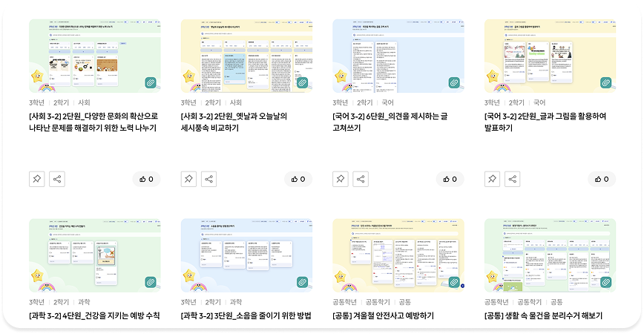Share the 옛날과 오늘날의 세시풍속 card

208,179
